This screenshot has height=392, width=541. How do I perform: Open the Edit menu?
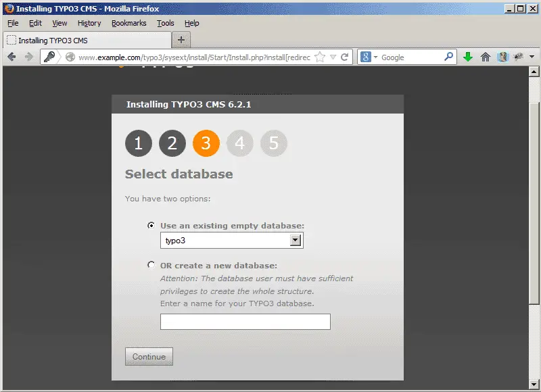coord(35,23)
